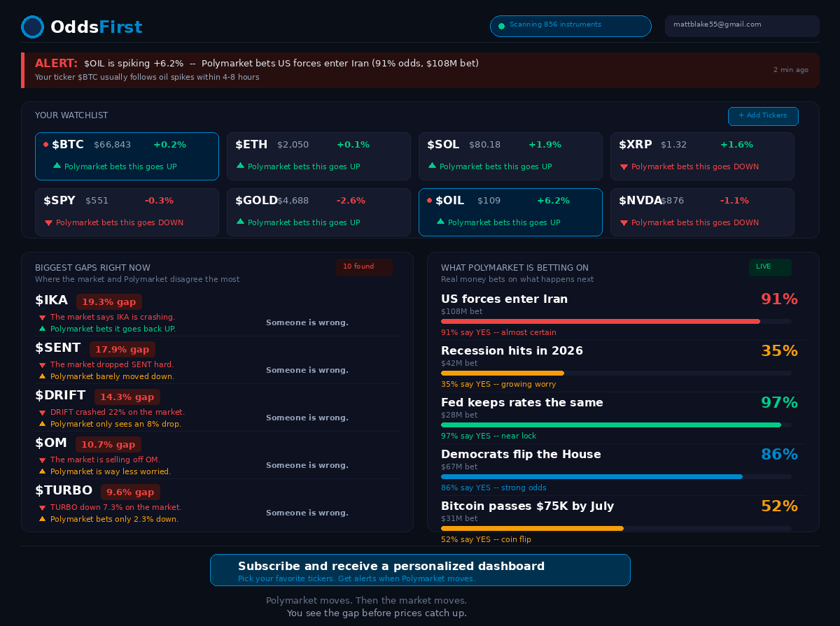Click orange arrow beside 'bets only 2.3% down'
This screenshot has height=626, width=840.
pos(43,518)
